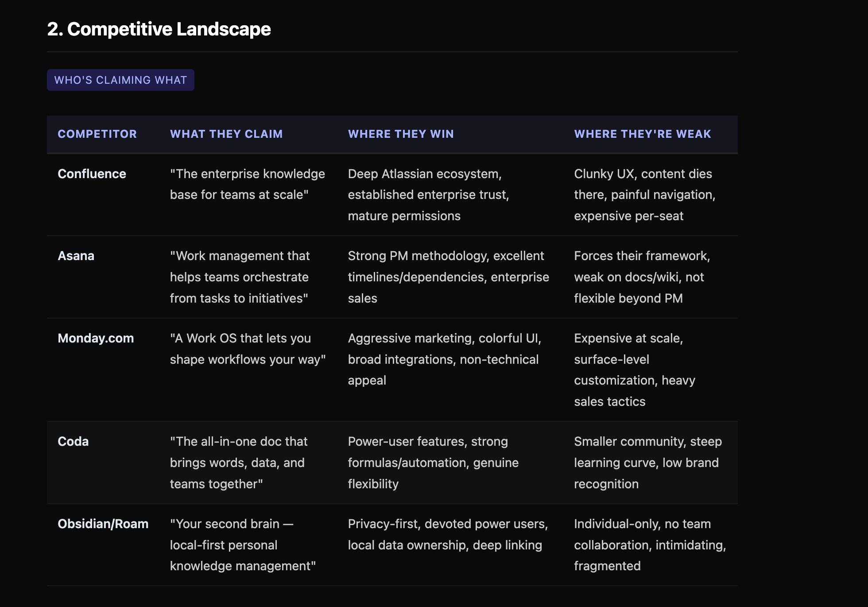Select the Coda competitor name
This screenshot has width=868, height=607.
73,442
